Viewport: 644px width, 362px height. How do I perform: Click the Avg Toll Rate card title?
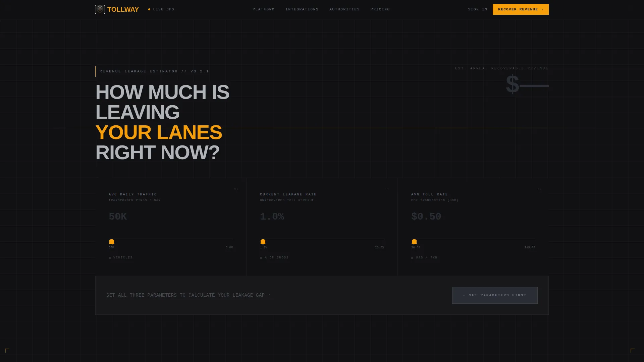(x=430, y=194)
